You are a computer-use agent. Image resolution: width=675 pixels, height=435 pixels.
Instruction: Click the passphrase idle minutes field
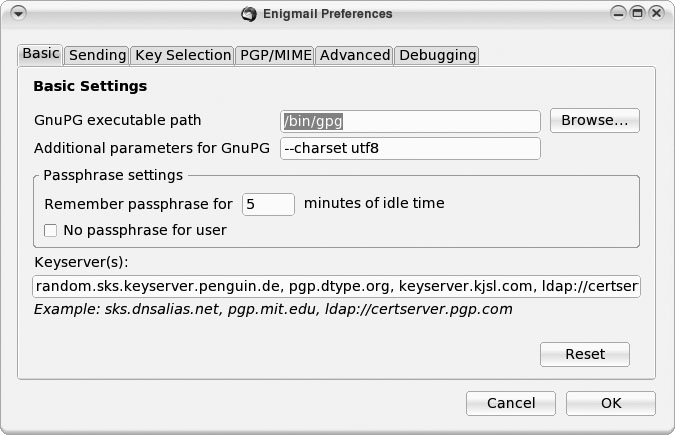click(268, 204)
